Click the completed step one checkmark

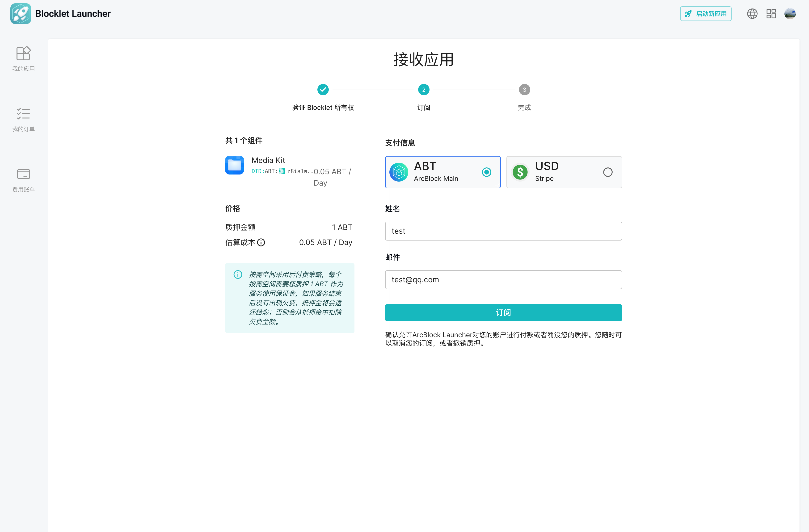click(323, 90)
